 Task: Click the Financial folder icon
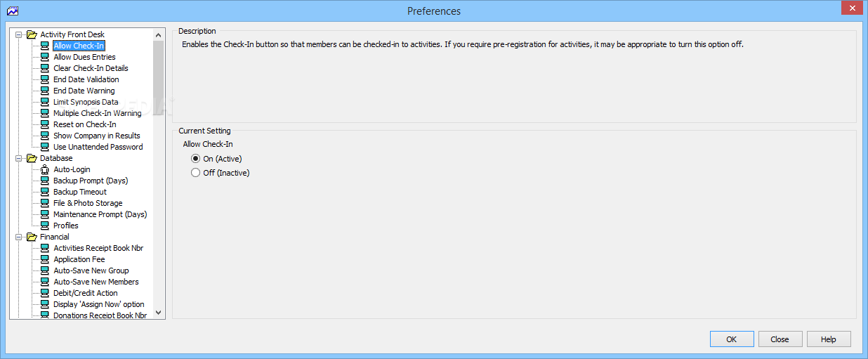(x=32, y=237)
